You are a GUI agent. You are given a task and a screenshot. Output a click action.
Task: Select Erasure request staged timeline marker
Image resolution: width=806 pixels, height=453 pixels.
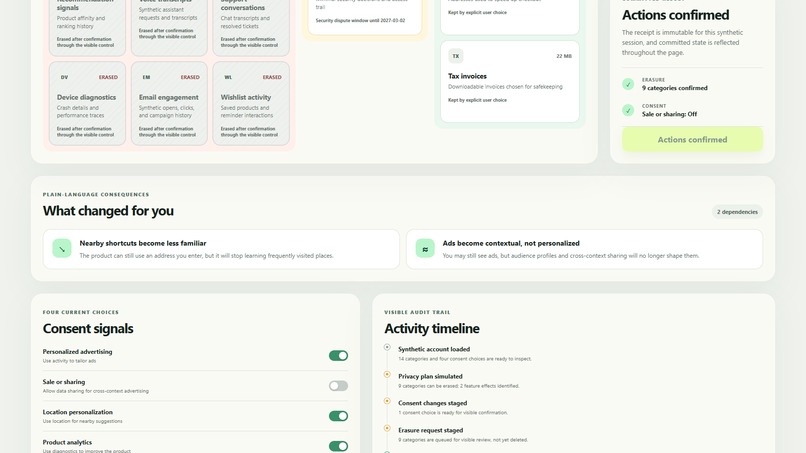[387, 428]
